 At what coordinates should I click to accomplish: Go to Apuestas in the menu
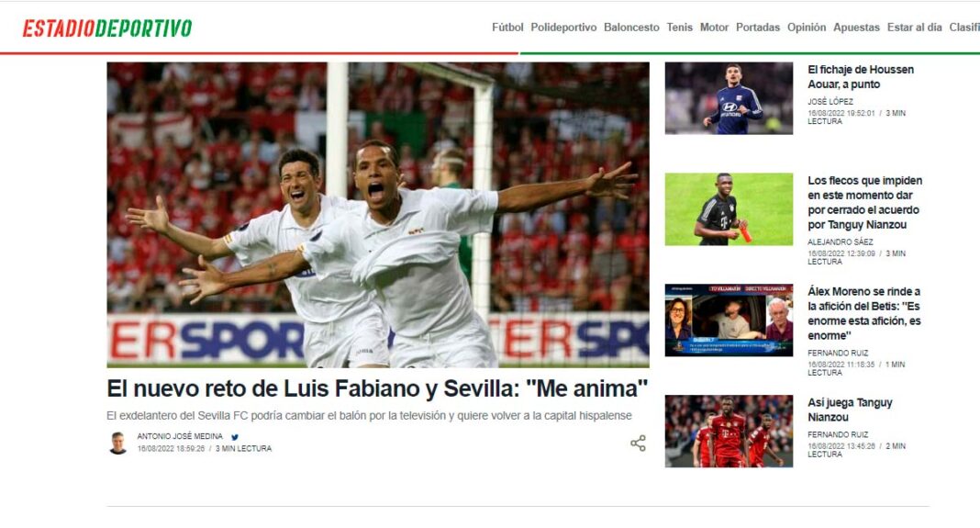pyautogui.click(x=856, y=28)
